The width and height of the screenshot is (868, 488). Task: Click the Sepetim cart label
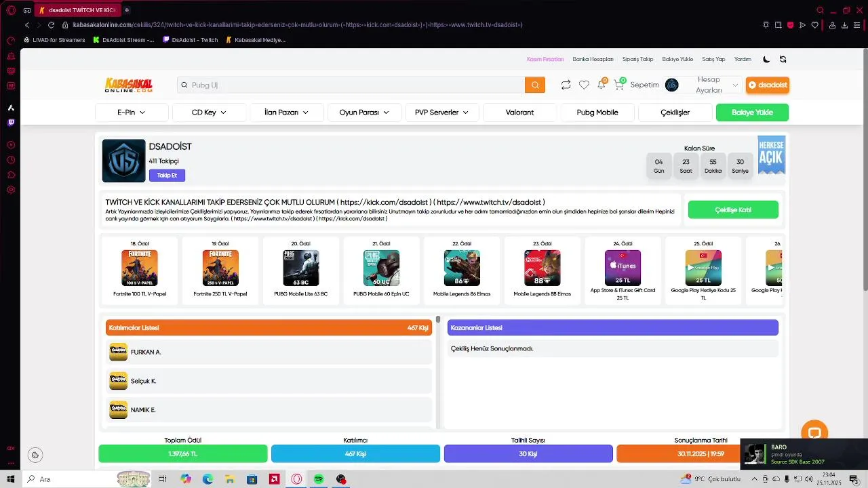(644, 85)
